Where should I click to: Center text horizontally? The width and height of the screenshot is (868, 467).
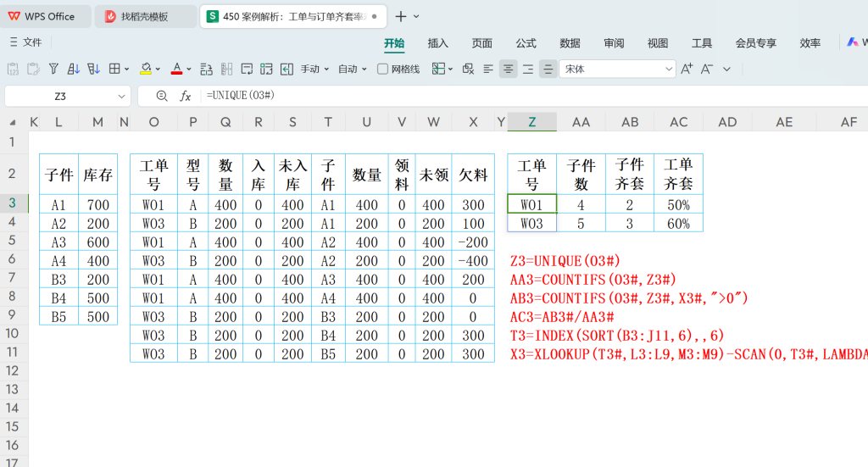coord(509,69)
